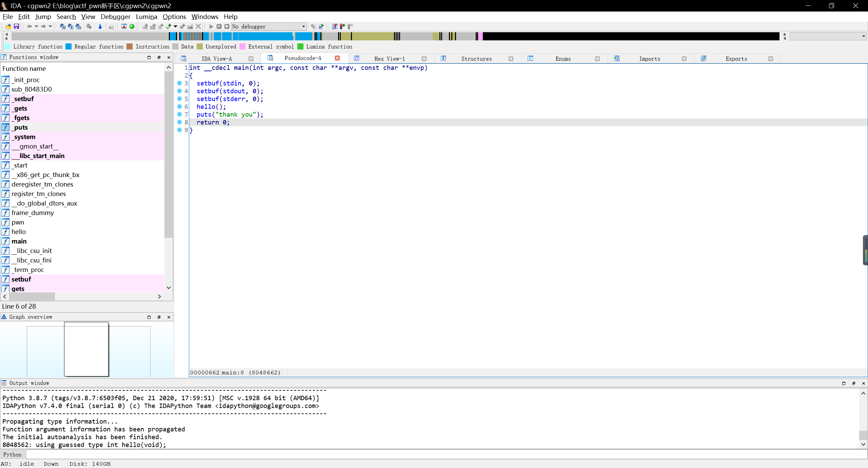Click the Python console language button
The image size is (868, 468).
tap(13, 454)
